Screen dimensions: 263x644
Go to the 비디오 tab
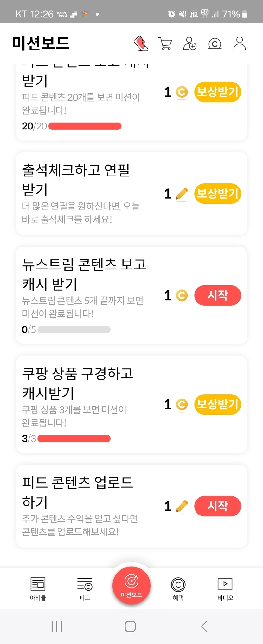tap(225, 588)
